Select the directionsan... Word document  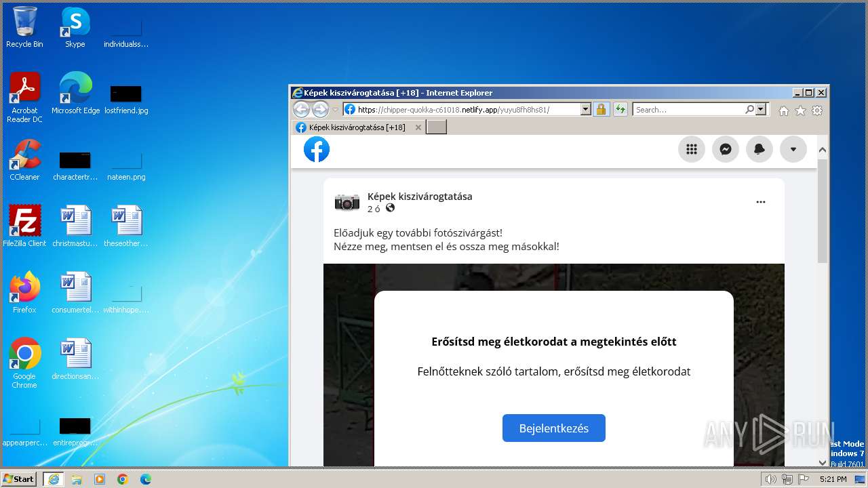click(75, 359)
